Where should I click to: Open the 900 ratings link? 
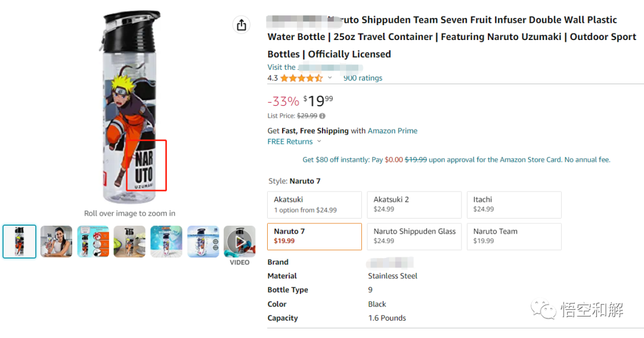[x=363, y=78]
